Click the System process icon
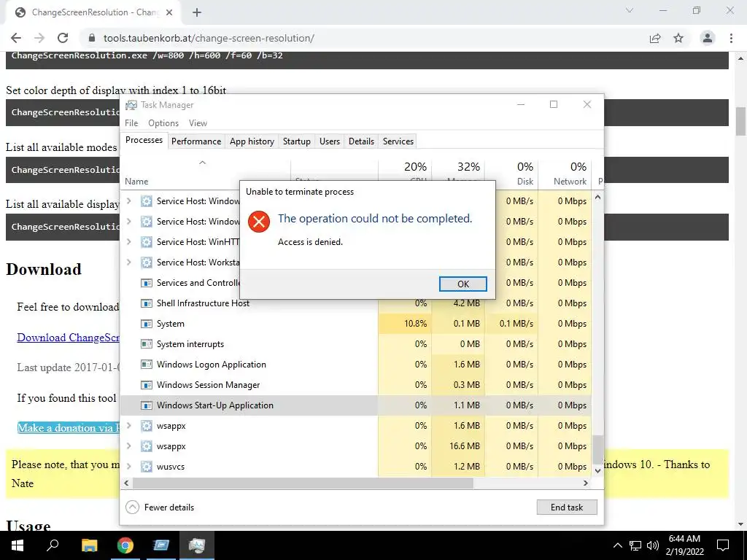Screen dimensions: 747x560 point(146,324)
